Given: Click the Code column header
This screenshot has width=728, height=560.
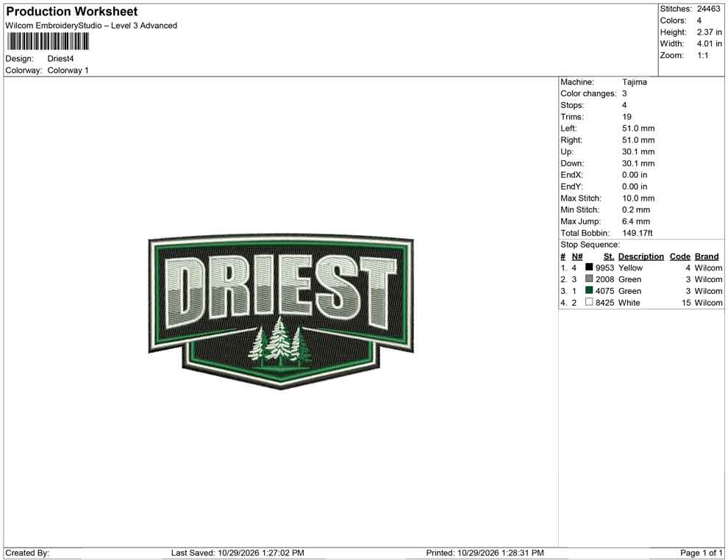Looking at the screenshot, I should coord(679,256).
